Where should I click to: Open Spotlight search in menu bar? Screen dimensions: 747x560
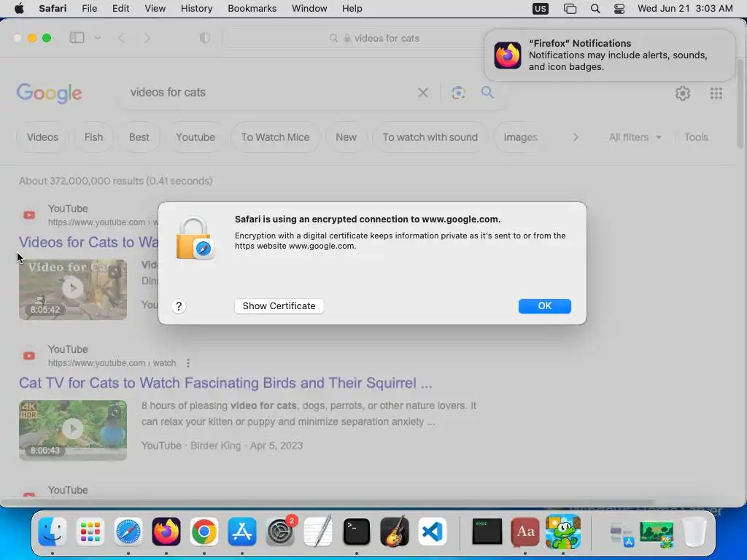coord(595,9)
